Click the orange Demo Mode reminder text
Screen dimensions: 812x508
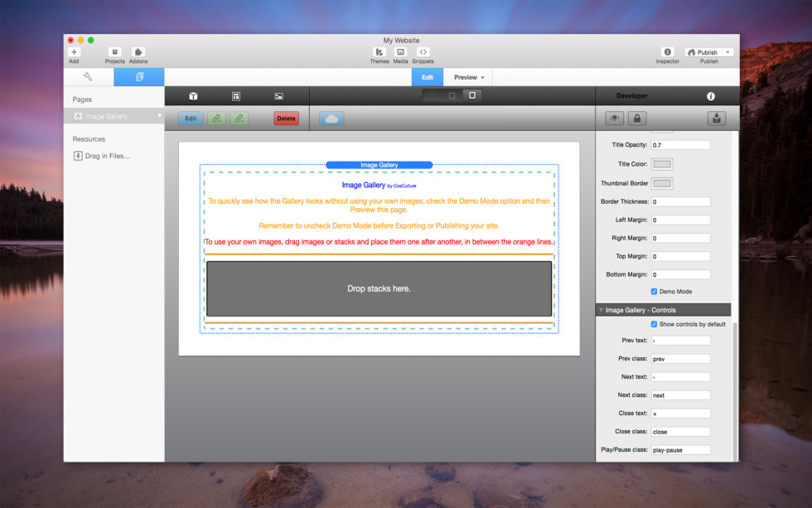(379, 225)
